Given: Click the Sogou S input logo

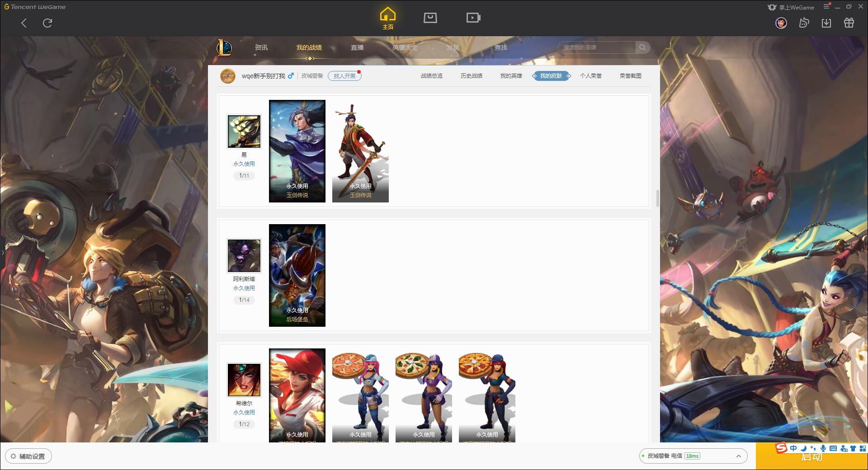Looking at the screenshot, I should [781, 448].
